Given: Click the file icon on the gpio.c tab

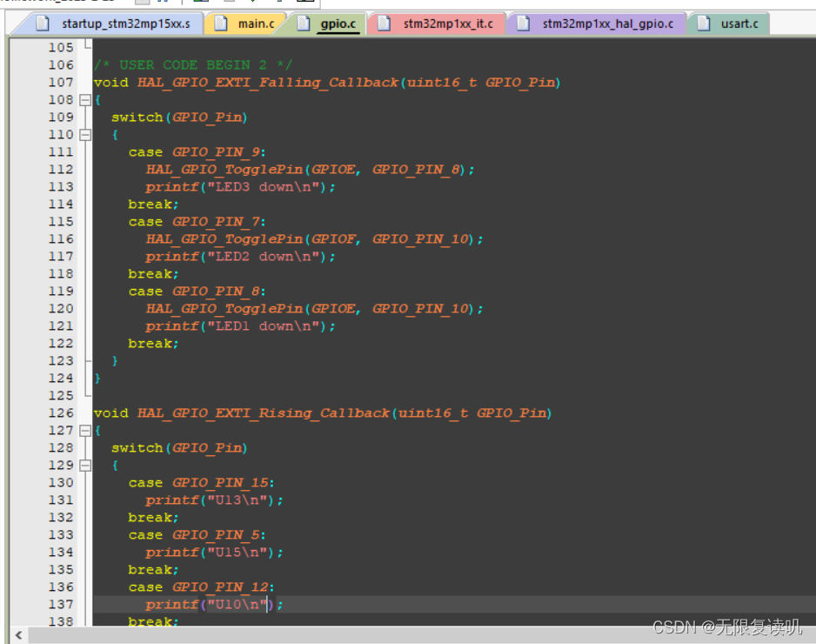Looking at the screenshot, I should [x=303, y=23].
